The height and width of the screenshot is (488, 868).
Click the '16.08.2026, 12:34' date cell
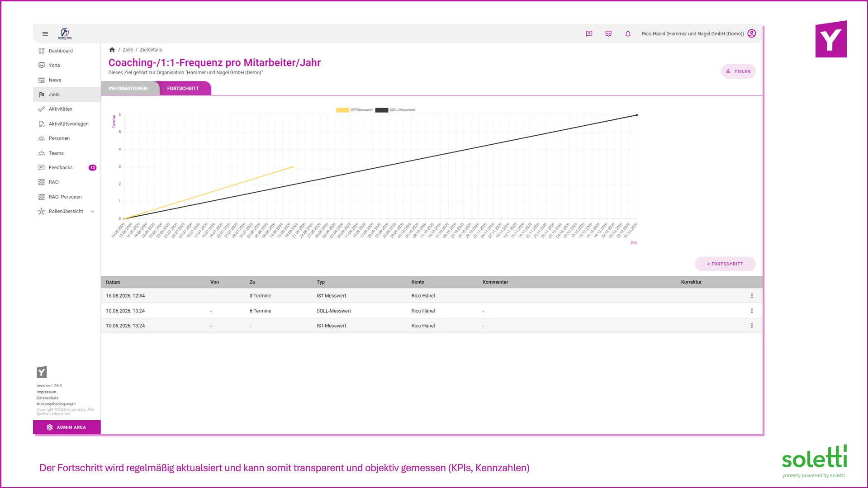pyautogui.click(x=125, y=296)
